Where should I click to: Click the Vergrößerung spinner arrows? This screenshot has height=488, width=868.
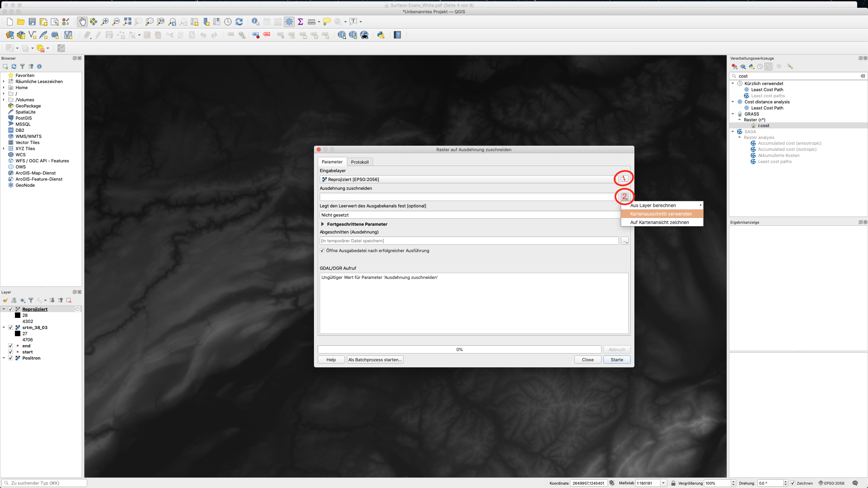[733, 483]
